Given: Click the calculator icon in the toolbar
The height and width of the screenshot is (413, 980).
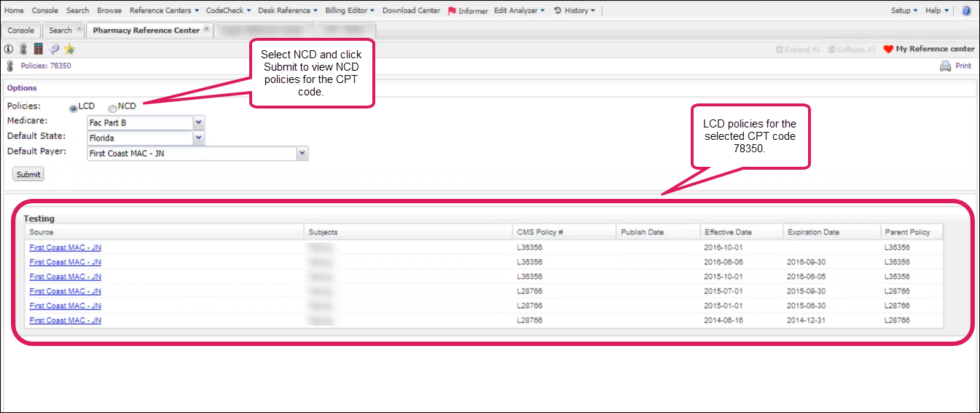Looking at the screenshot, I should coord(39,50).
